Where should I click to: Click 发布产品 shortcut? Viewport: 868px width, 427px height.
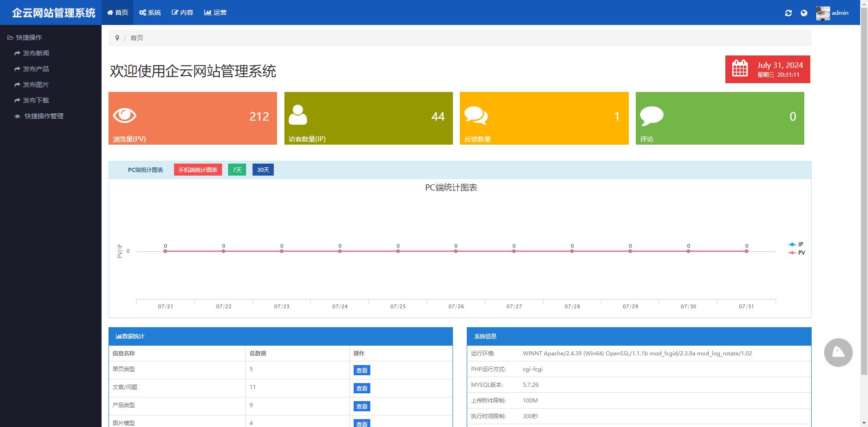pyautogui.click(x=32, y=69)
